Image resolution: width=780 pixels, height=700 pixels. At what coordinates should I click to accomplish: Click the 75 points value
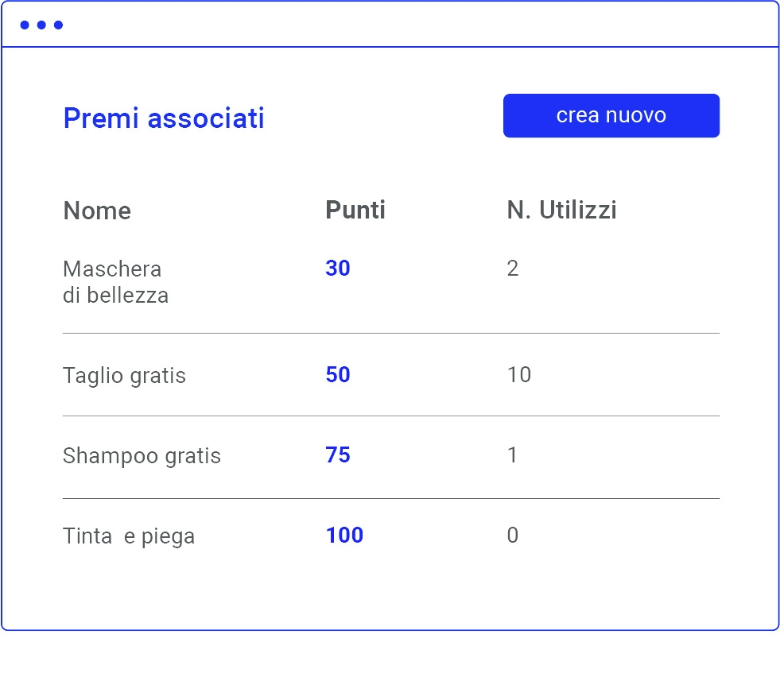pyautogui.click(x=337, y=455)
